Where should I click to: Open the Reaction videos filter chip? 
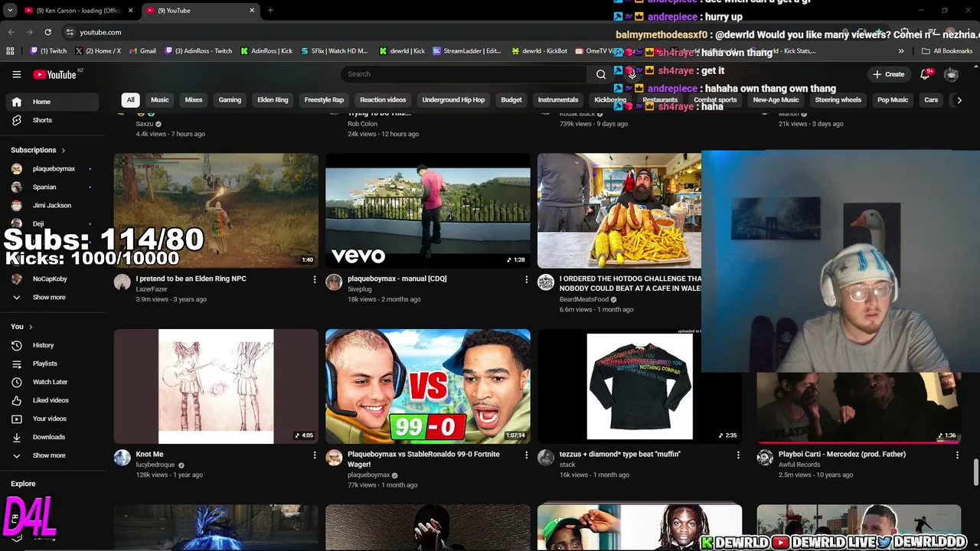383,100
